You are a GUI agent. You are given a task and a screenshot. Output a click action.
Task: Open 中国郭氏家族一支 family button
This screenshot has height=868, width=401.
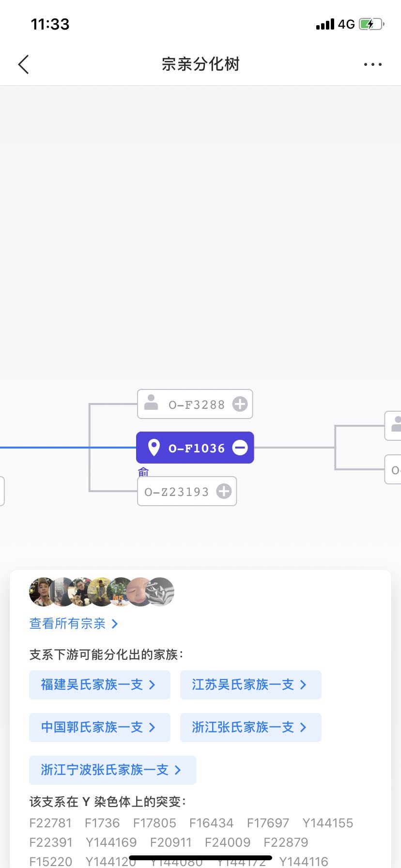click(x=99, y=727)
